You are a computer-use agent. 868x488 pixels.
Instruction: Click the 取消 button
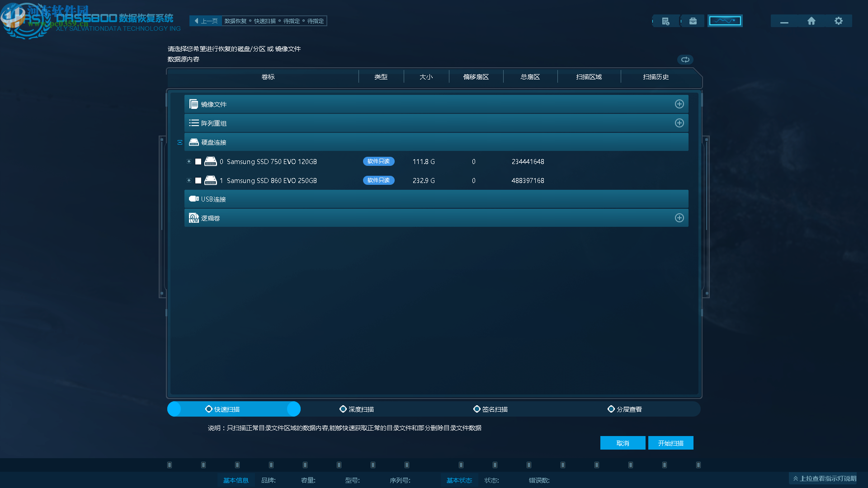pyautogui.click(x=623, y=443)
